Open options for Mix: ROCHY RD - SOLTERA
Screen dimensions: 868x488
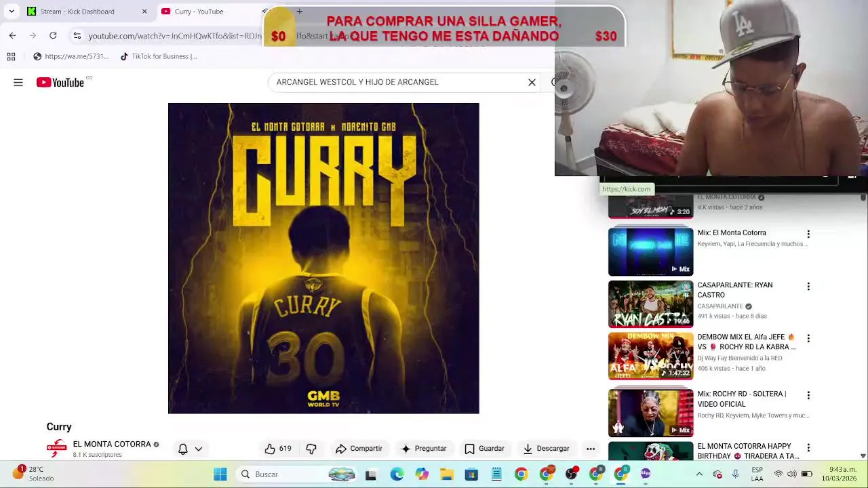coord(808,395)
